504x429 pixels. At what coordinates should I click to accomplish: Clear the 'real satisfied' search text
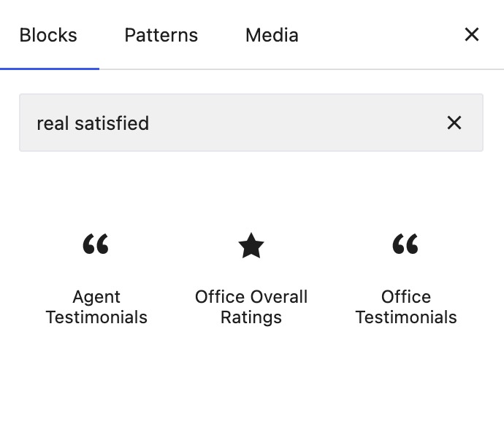pyautogui.click(x=454, y=123)
